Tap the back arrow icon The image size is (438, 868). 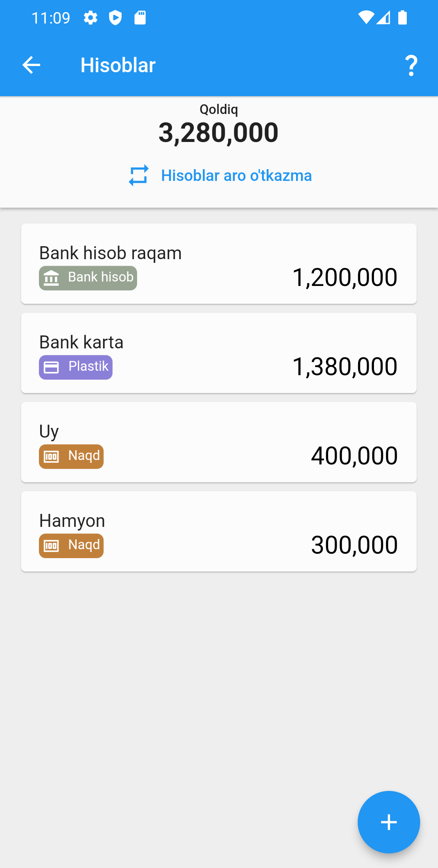tap(31, 65)
